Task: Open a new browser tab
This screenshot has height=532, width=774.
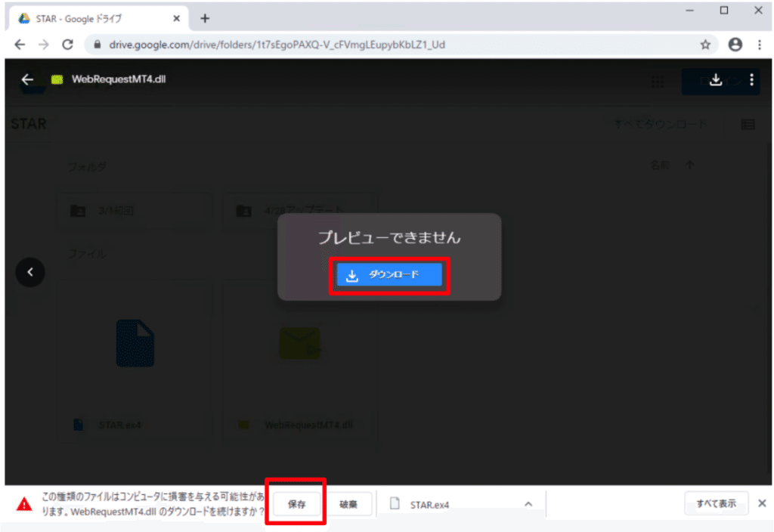Action: pyautogui.click(x=205, y=19)
